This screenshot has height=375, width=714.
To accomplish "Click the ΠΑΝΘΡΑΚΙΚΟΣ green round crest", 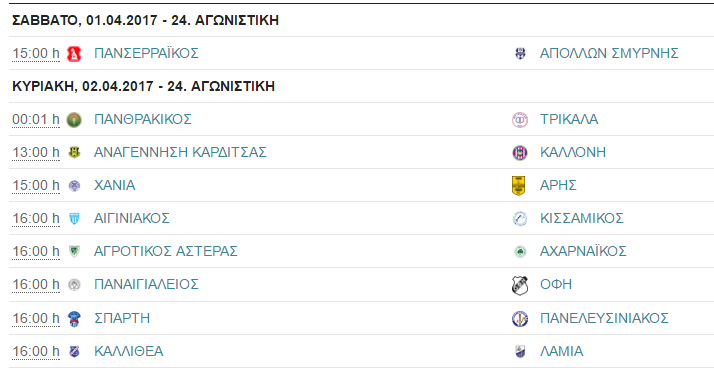I will (x=74, y=120).
